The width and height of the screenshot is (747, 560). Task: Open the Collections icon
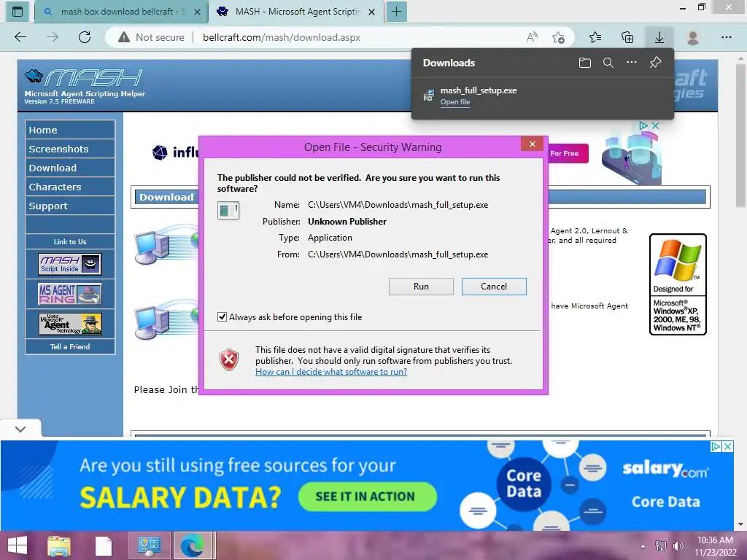627,37
